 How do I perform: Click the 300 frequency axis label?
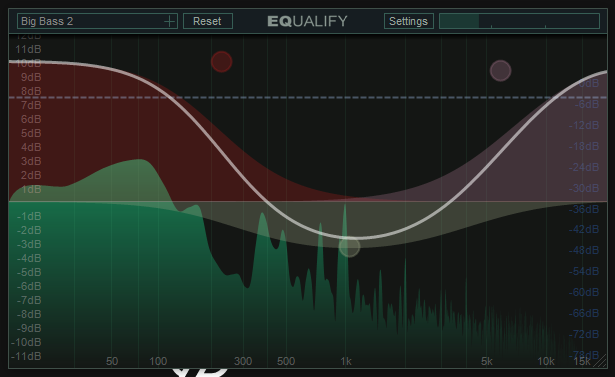(x=243, y=361)
